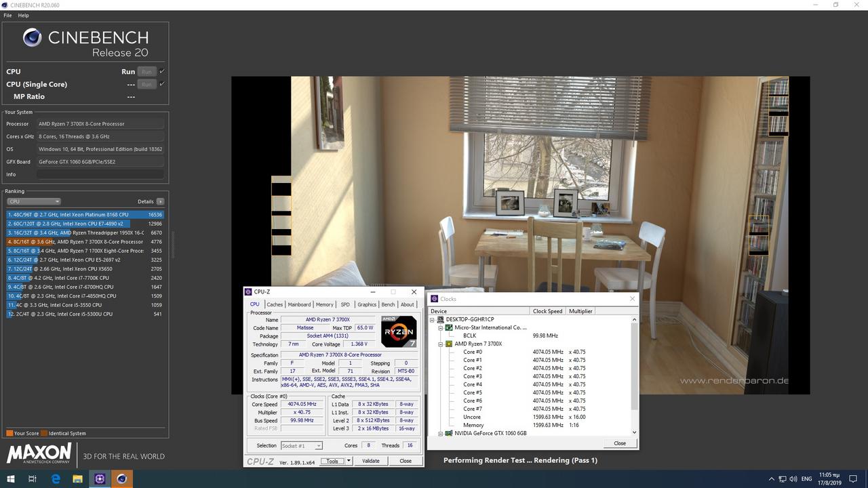
Task: Open the Help menu in Cinebench
Action: tap(23, 15)
